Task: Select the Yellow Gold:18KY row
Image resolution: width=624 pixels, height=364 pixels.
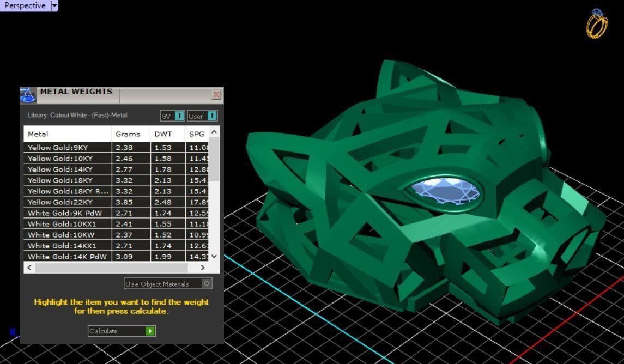Action: pos(116,180)
